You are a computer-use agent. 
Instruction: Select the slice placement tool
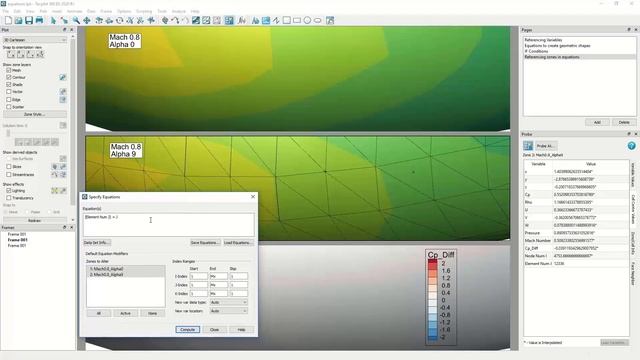(x=165, y=20)
